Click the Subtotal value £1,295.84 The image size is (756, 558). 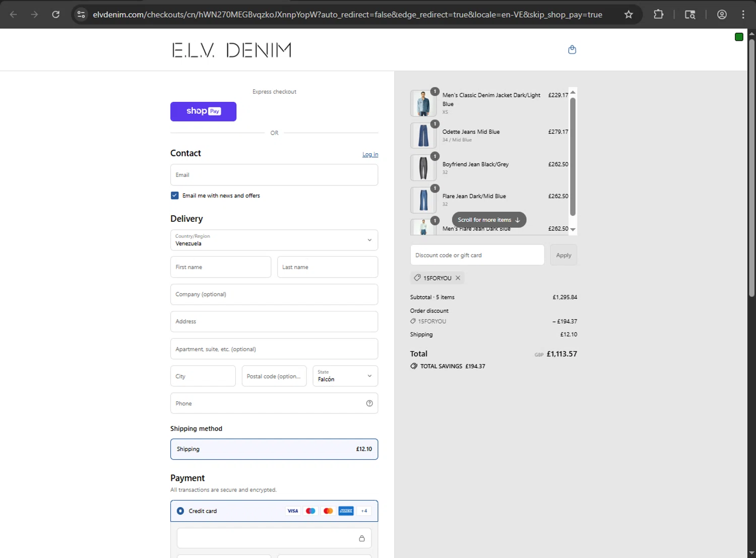tap(564, 297)
